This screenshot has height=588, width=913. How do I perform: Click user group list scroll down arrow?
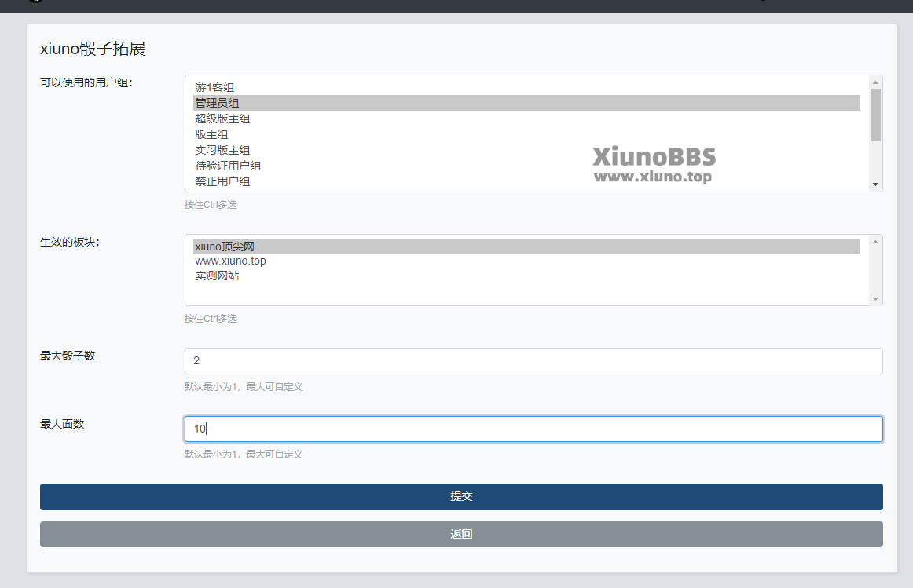(875, 184)
